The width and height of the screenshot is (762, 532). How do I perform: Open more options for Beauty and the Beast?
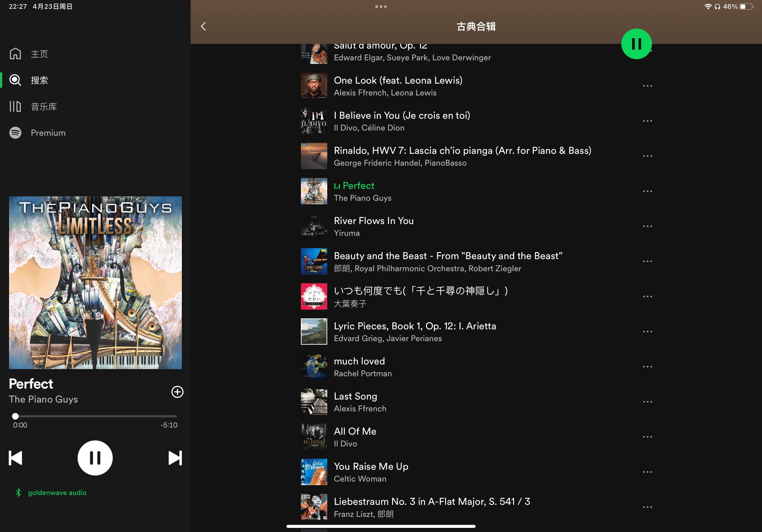click(647, 262)
